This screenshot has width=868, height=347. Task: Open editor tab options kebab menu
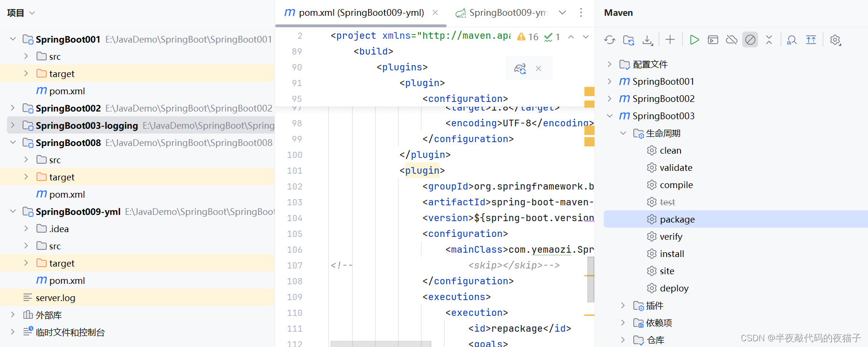click(581, 12)
